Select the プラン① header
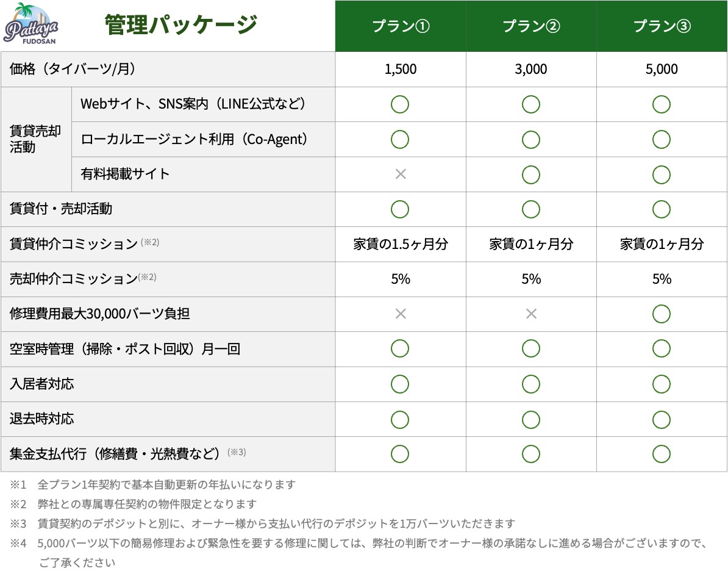Screen dimensions: 728x576 pos(401,26)
